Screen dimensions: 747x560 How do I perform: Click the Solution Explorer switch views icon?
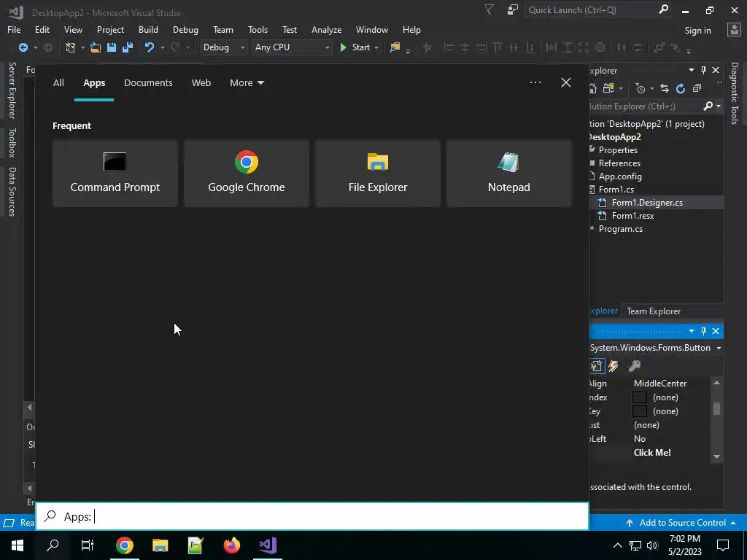pyautogui.click(x=609, y=88)
